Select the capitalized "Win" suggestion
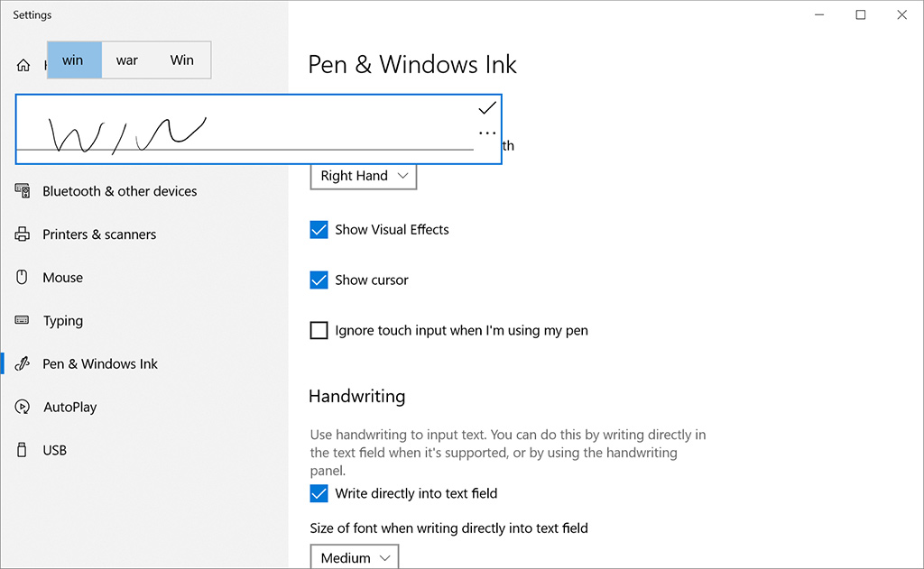Image resolution: width=924 pixels, height=569 pixels. coord(182,60)
